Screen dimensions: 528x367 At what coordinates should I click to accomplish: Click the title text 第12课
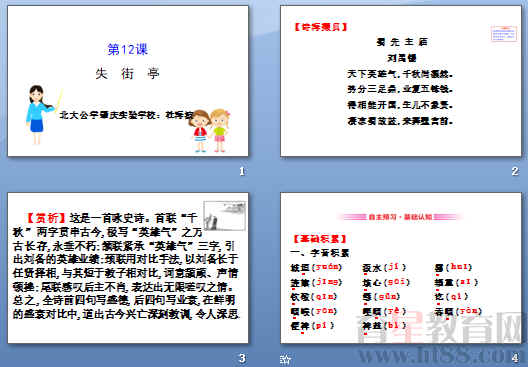(128, 49)
